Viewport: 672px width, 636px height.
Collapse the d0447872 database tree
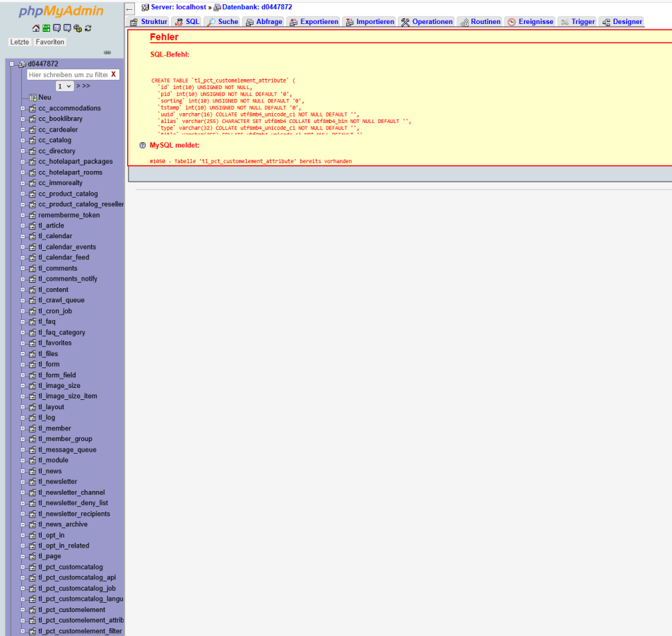point(12,64)
